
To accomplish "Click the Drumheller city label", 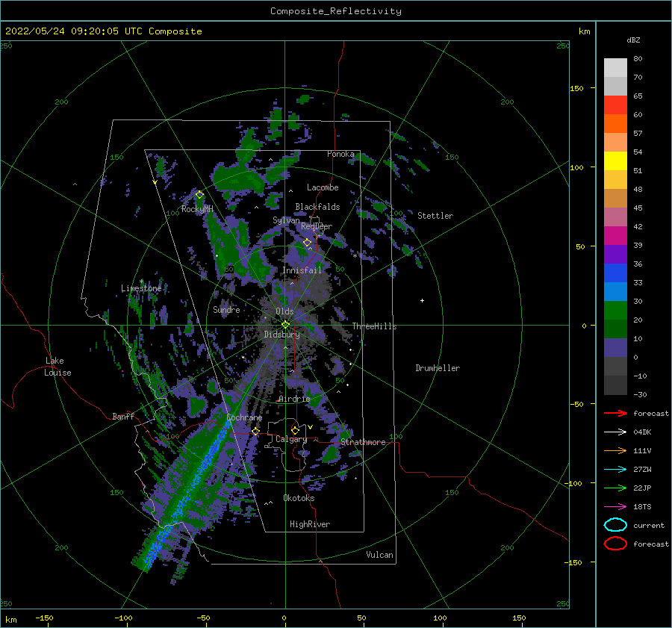I will click(438, 368).
